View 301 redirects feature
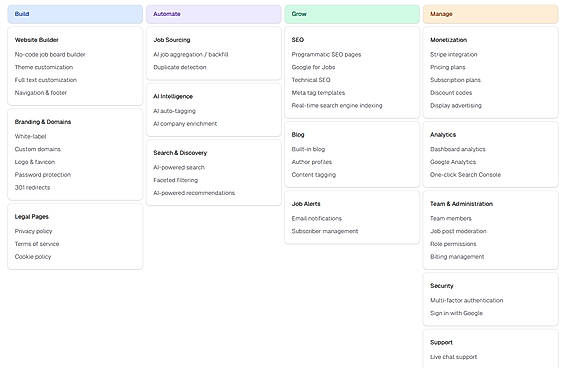This screenshot has height=368, width=565. pos(32,187)
